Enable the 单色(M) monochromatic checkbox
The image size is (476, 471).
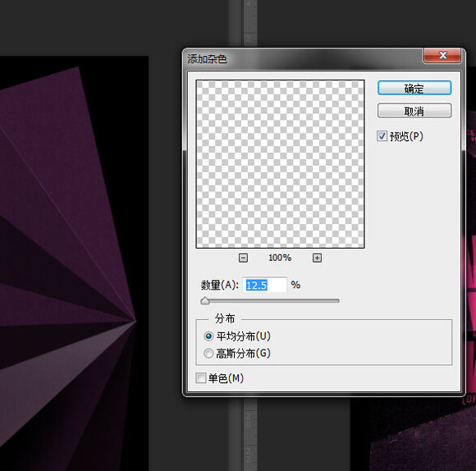pyautogui.click(x=201, y=378)
